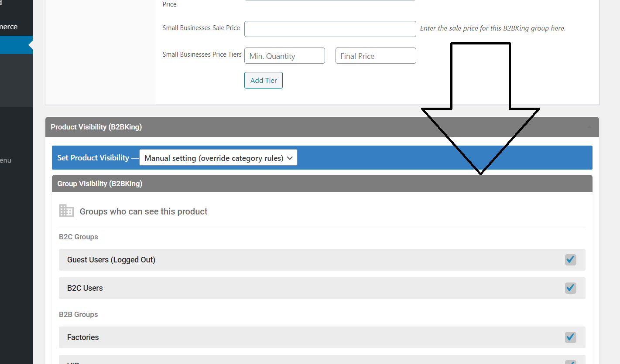Click the building icon beside Groups heading
Screen dimensions: 620x364
pyautogui.click(x=66, y=211)
